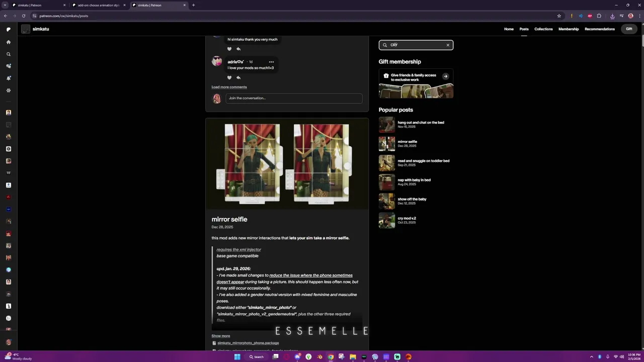Open the weather widget in the taskbar
This screenshot has height=362, width=644.
pyautogui.click(x=18, y=356)
